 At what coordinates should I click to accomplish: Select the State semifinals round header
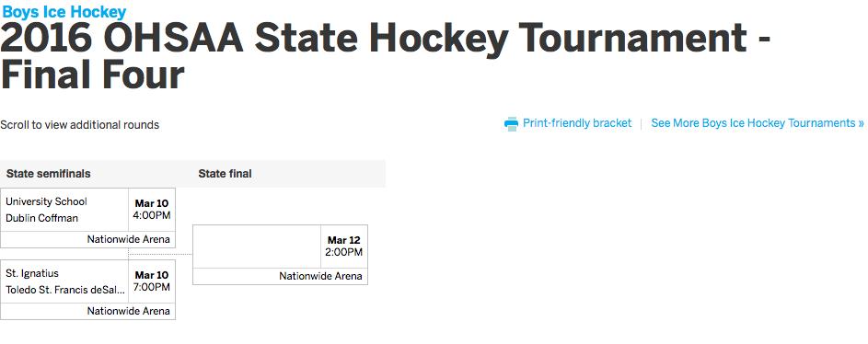click(48, 174)
